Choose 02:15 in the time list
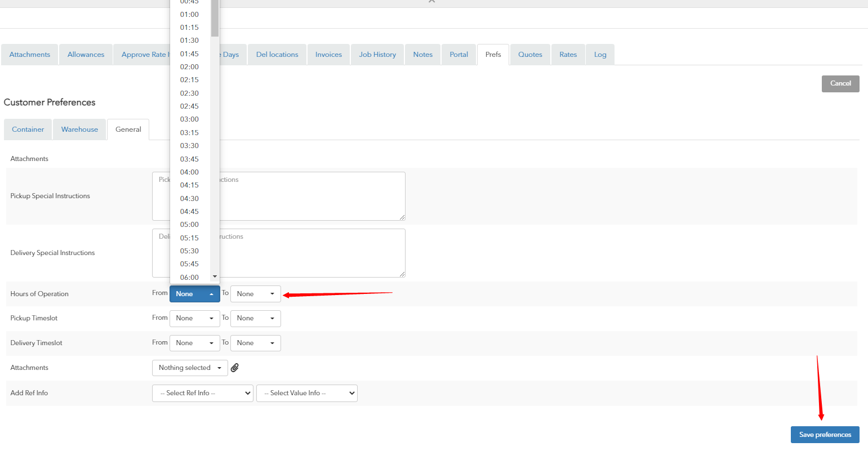 click(190, 80)
